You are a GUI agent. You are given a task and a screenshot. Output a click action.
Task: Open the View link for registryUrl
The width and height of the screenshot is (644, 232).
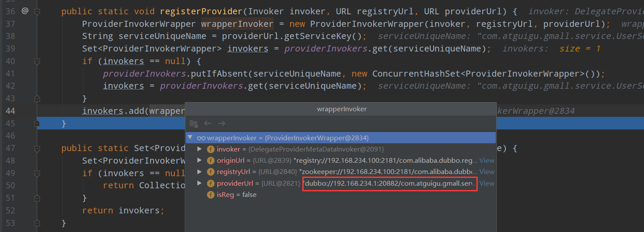(x=487, y=172)
